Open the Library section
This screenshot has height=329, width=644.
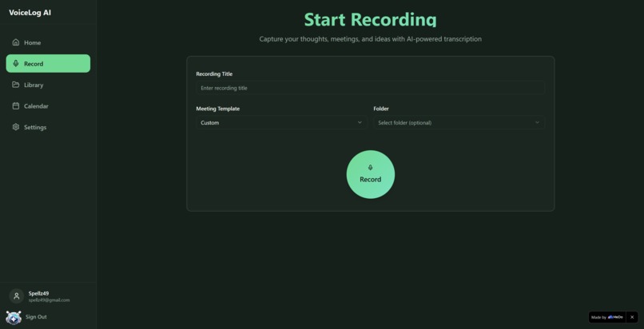point(48,85)
